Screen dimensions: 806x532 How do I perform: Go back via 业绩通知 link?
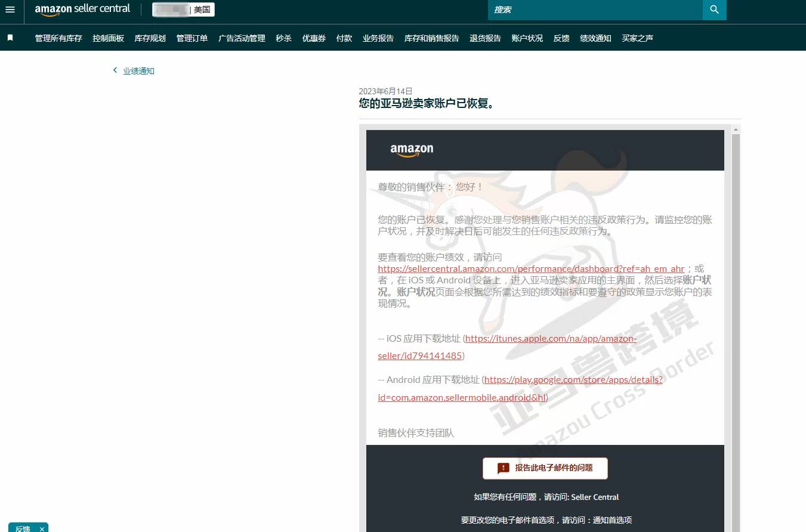pos(138,71)
